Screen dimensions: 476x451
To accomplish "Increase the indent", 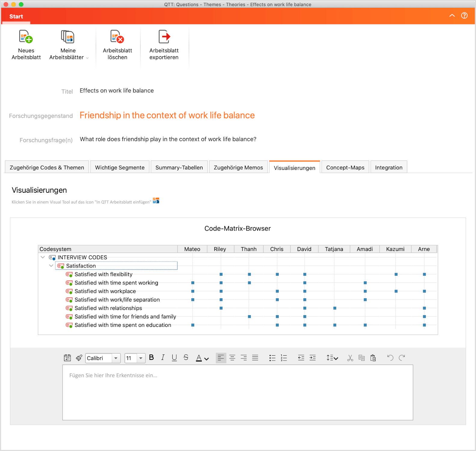I will (x=313, y=358).
